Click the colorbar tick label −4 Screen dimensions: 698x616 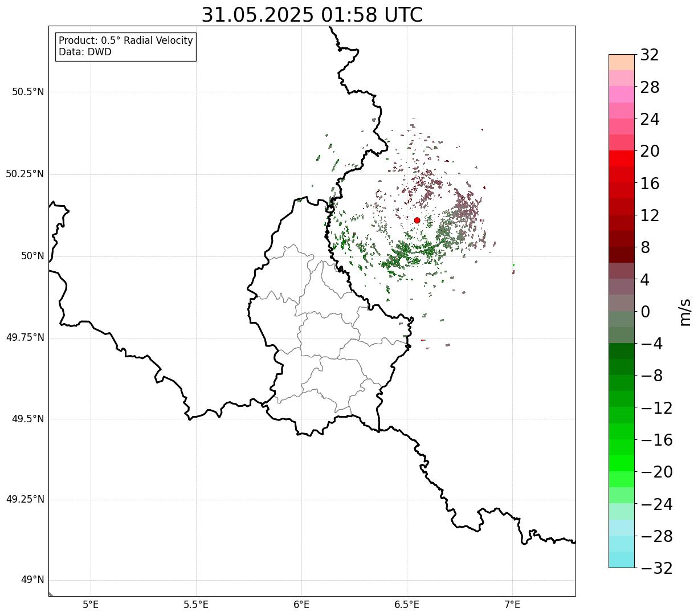click(651, 344)
